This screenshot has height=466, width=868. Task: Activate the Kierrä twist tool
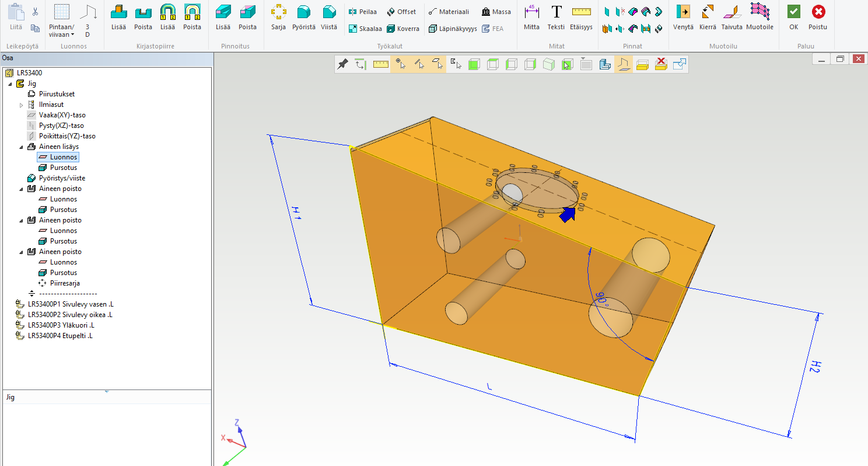pyautogui.click(x=708, y=17)
